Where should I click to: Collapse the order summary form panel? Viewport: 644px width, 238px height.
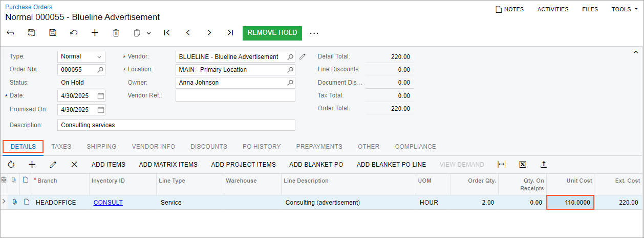[636, 52]
